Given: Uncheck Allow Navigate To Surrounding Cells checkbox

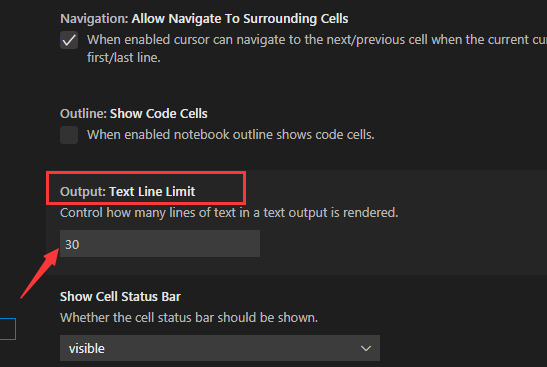Looking at the screenshot, I should coord(69,40).
